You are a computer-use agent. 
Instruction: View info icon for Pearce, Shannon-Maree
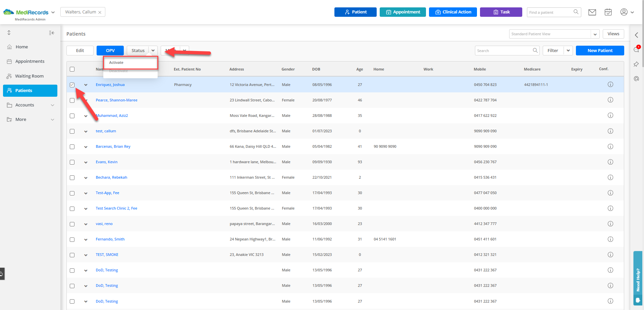click(610, 100)
